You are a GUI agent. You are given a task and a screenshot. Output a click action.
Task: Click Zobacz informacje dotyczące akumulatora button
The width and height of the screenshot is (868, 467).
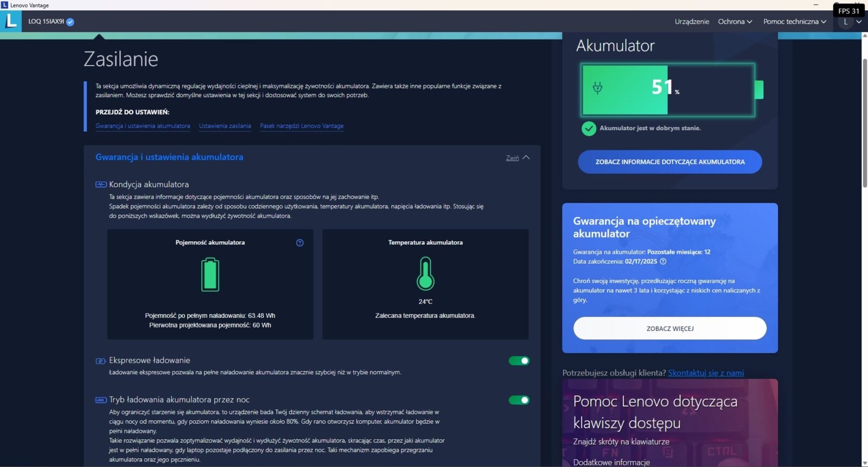pos(670,162)
